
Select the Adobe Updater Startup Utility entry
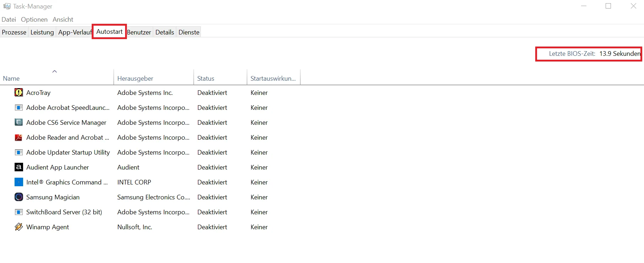(x=68, y=152)
